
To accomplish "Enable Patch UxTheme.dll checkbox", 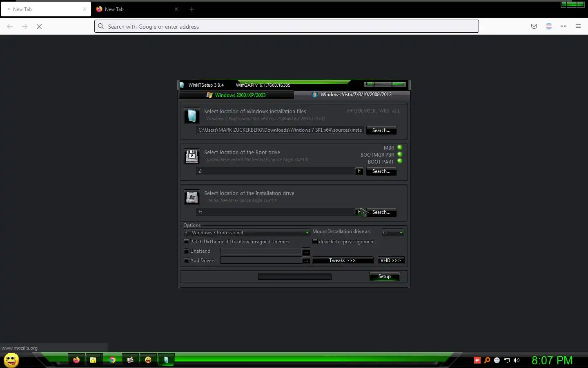I will pos(186,242).
